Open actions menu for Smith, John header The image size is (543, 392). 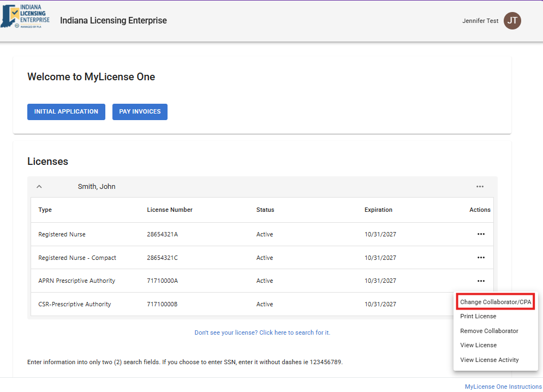[x=480, y=187]
